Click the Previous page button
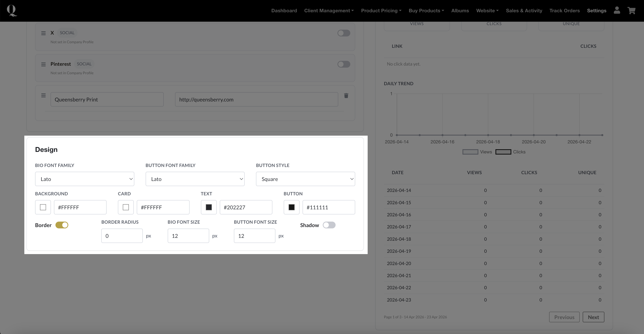 [564, 317]
